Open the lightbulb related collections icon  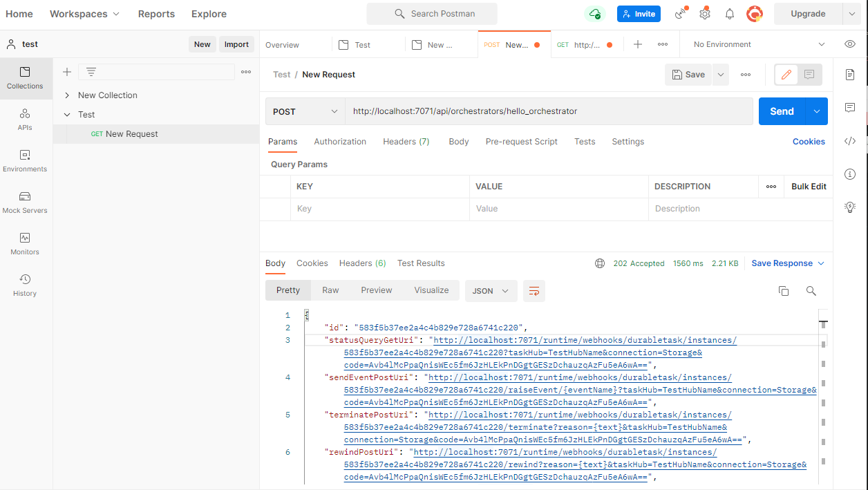tap(850, 207)
